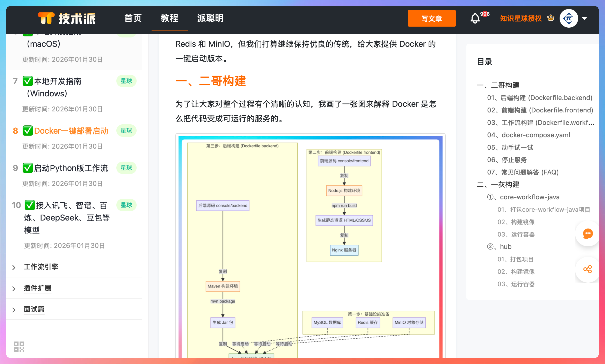Open the account dropdown arrow

point(585,18)
